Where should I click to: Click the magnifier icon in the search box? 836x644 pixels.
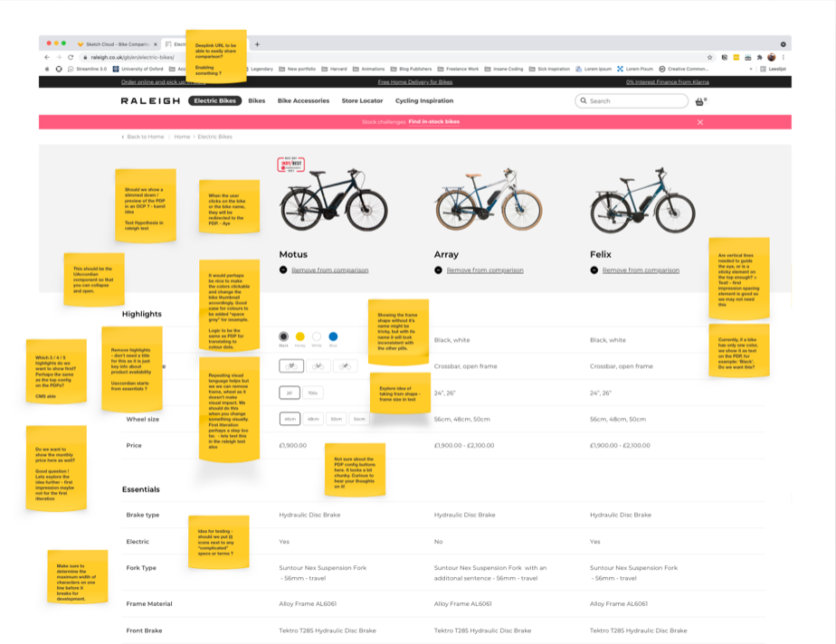[x=584, y=100]
